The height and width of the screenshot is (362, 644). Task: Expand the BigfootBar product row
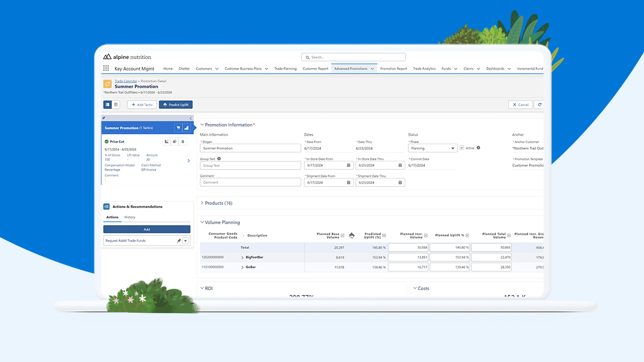pos(241,257)
